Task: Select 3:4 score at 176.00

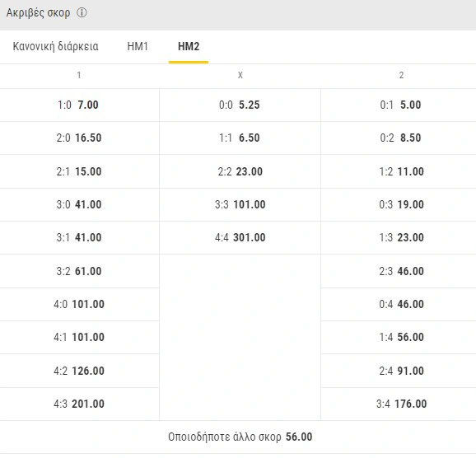Action: pos(399,404)
